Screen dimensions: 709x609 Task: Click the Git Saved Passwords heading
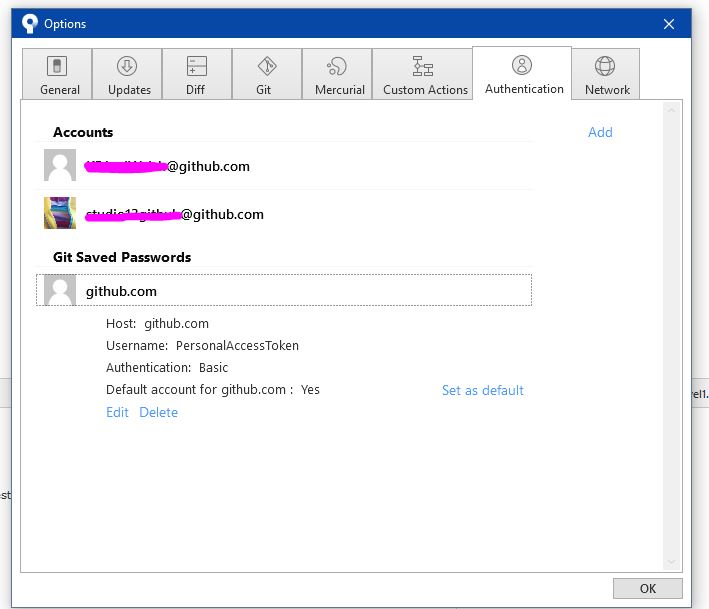122,257
